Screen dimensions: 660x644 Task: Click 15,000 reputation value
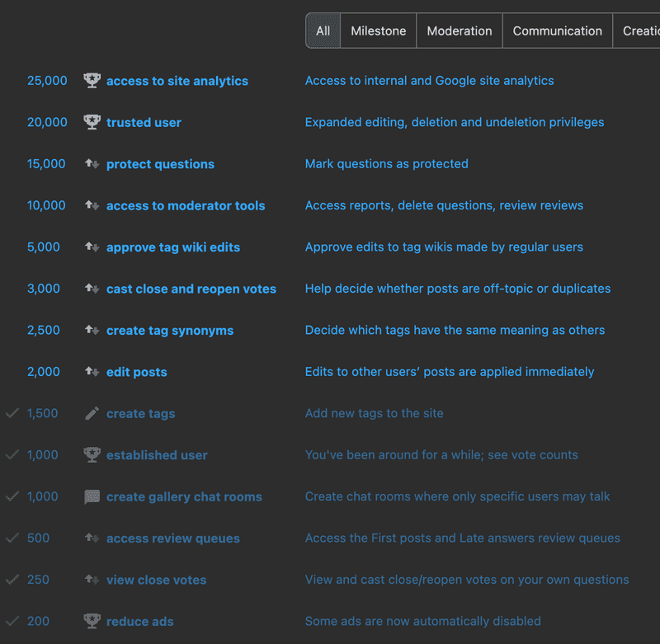[46, 163]
